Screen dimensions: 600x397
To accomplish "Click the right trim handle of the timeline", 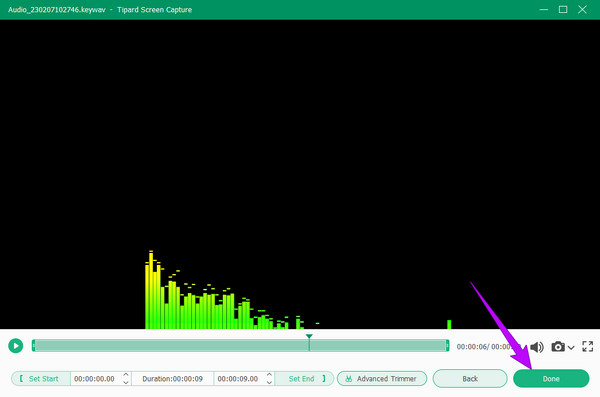I will point(447,346).
